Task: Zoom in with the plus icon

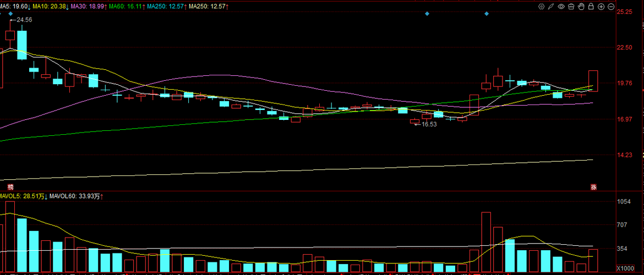Action: 601,6
